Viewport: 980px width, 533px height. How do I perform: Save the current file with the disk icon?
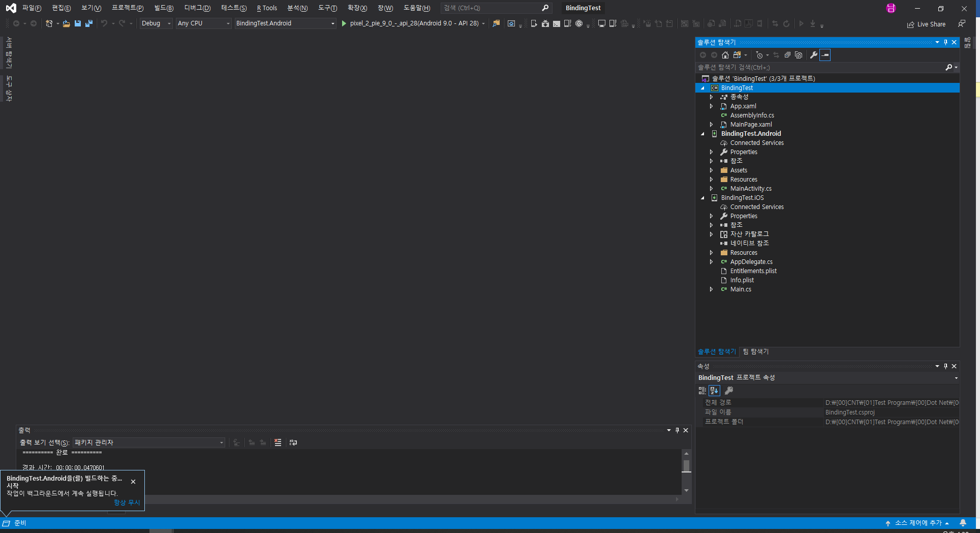point(78,23)
